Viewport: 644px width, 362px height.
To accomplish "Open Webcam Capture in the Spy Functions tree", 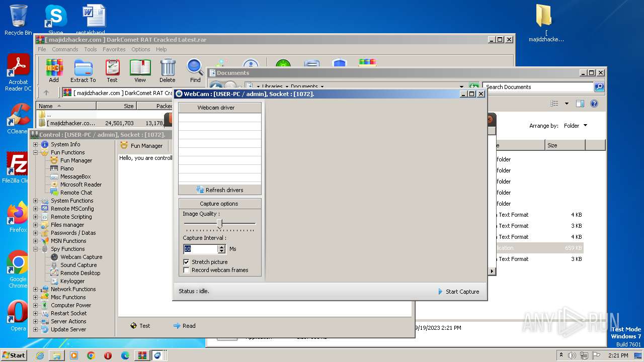I will 81,257.
